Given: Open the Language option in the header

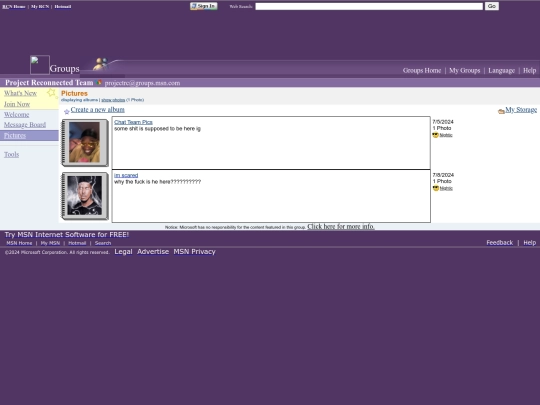Looking at the screenshot, I should pos(501,71).
